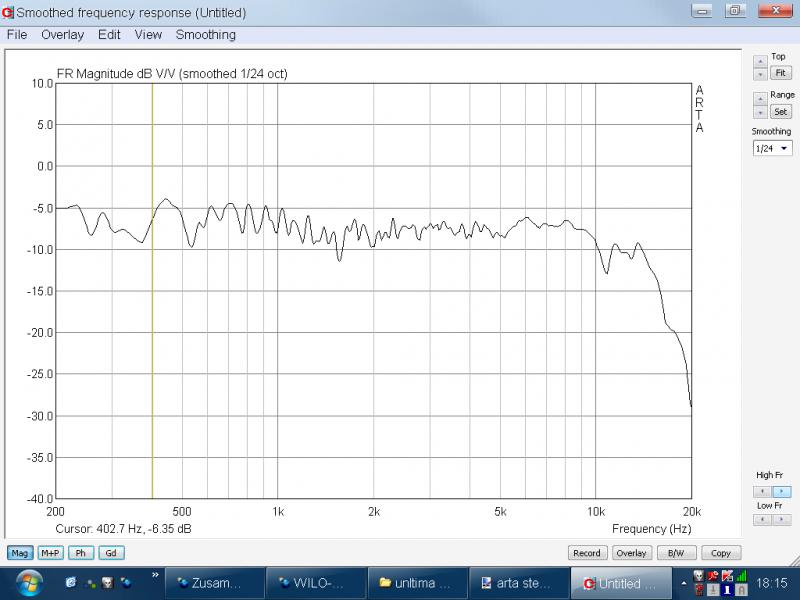Open the View menu
Screen dimensions: 800x600
pos(148,35)
